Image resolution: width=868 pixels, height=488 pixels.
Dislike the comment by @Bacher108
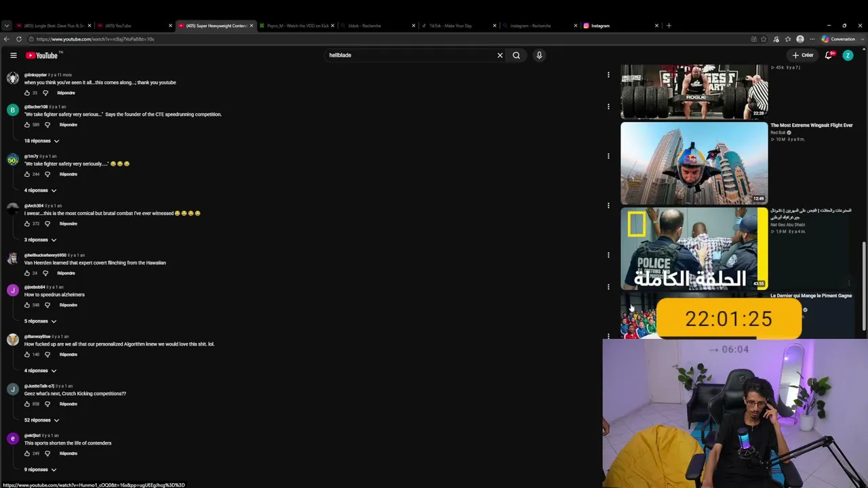(x=47, y=125)
